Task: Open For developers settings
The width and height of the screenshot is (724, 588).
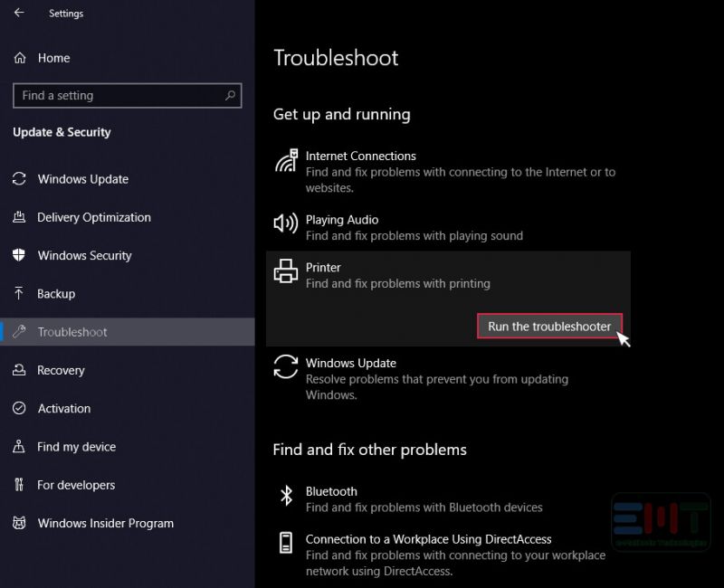Action: 76,485
